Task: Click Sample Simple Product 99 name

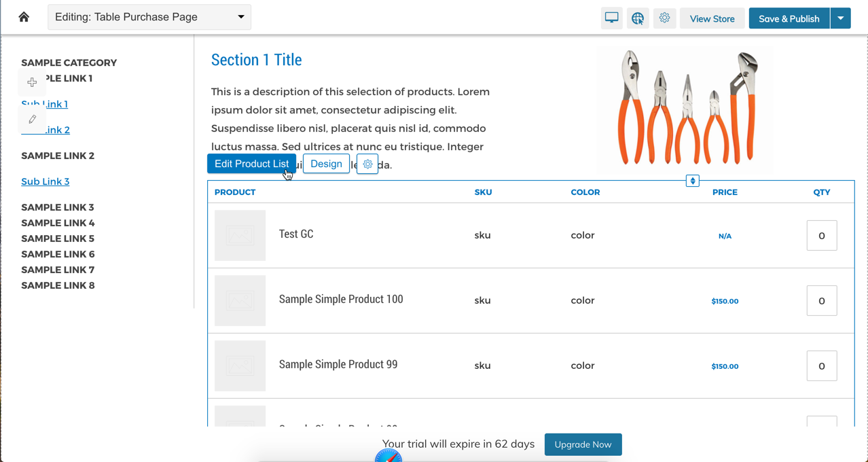Action: pyautogui.click(x=338, y=364)
